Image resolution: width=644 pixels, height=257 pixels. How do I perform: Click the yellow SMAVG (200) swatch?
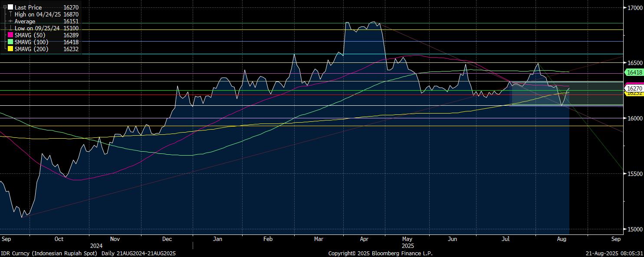[x=10, y=49]
